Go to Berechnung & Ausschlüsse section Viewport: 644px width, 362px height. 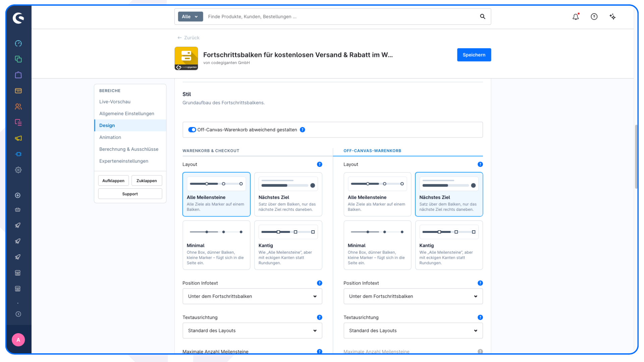click(130, 149)
